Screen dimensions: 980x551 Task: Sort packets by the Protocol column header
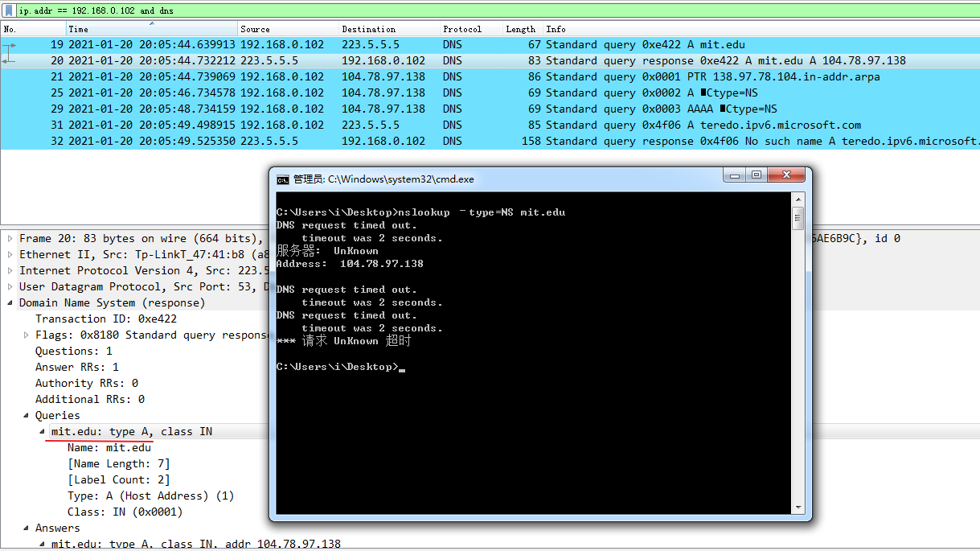[x=471, y=29]
